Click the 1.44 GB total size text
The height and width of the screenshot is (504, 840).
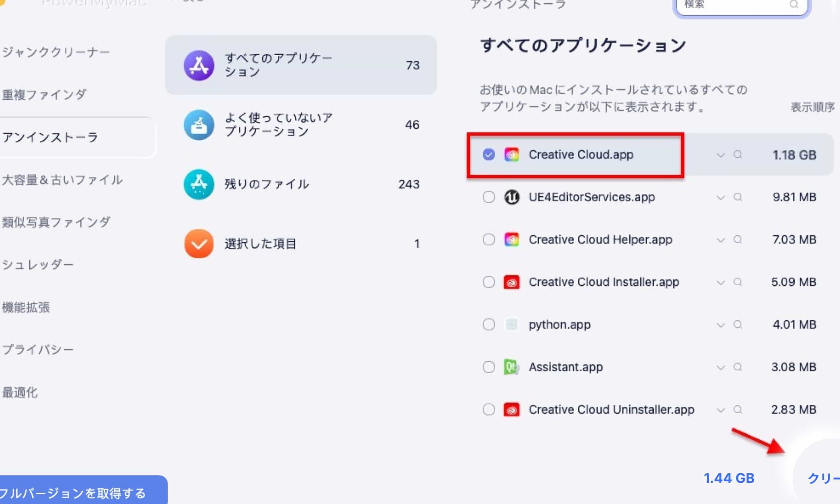coord(729,478)
